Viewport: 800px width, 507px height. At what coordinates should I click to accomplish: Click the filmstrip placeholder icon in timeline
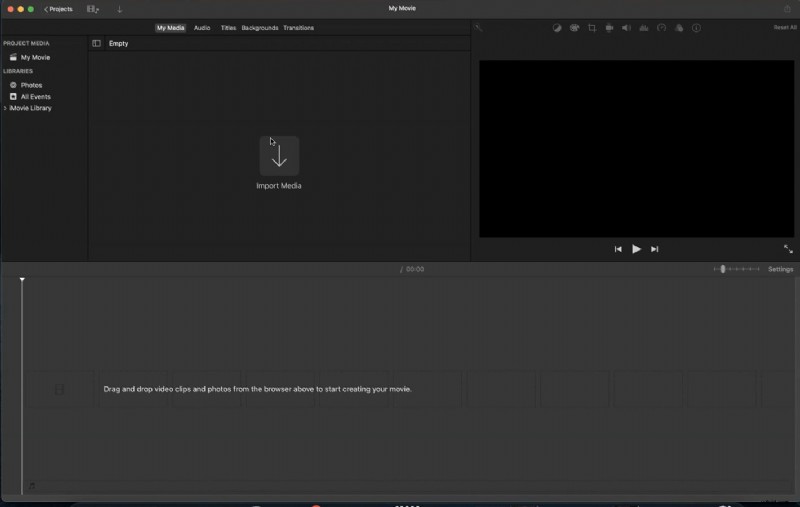click(x=59, y=390)
